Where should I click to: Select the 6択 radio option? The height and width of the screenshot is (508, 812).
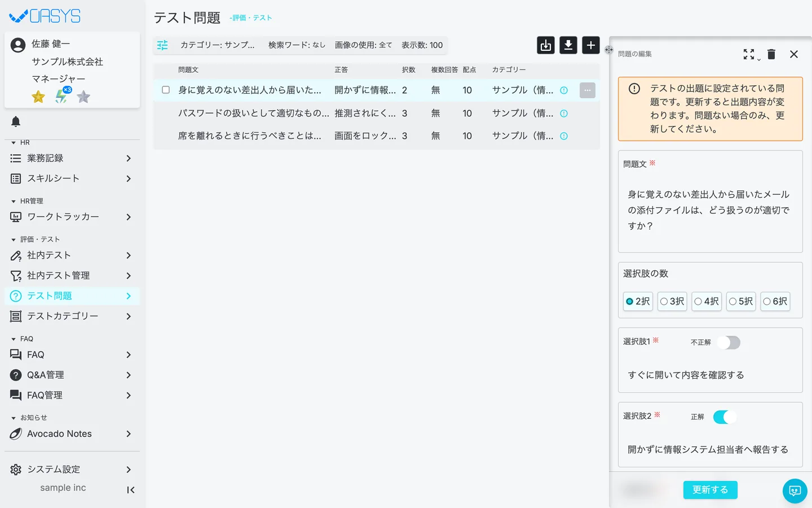click(775, 301)
